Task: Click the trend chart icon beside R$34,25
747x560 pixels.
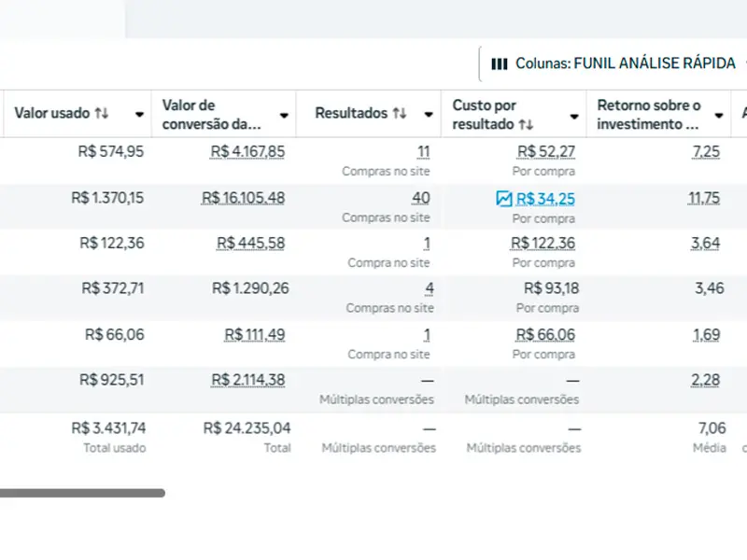Action: [x=504, y=198]
